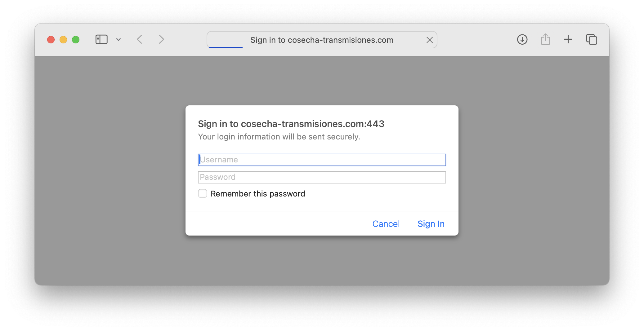Image resolution: width=644 pixels, height=331 pixels.
Task: Enable the Remember this password checkbox
Action: click(x=203, y=194)
